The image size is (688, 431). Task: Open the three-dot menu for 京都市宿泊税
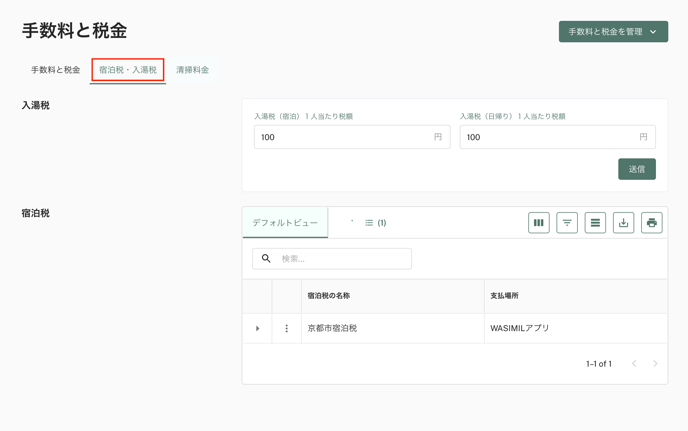286,329
